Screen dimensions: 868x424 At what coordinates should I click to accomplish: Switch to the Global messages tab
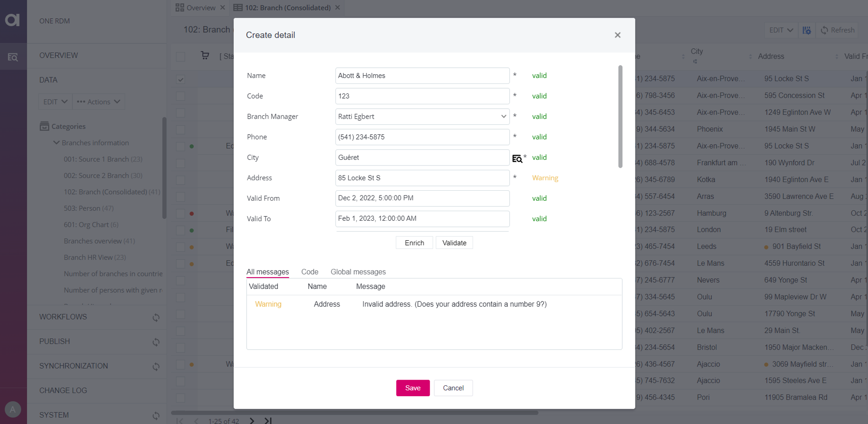(358, 272)
